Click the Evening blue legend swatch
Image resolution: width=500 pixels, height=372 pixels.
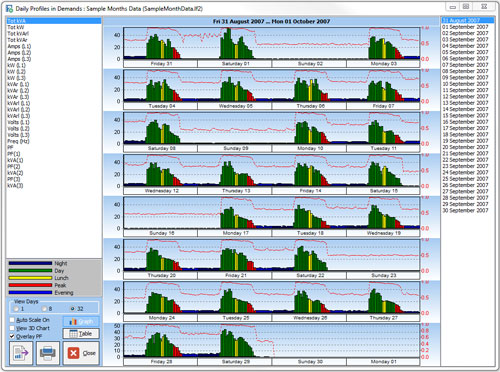tap(30, 293)
